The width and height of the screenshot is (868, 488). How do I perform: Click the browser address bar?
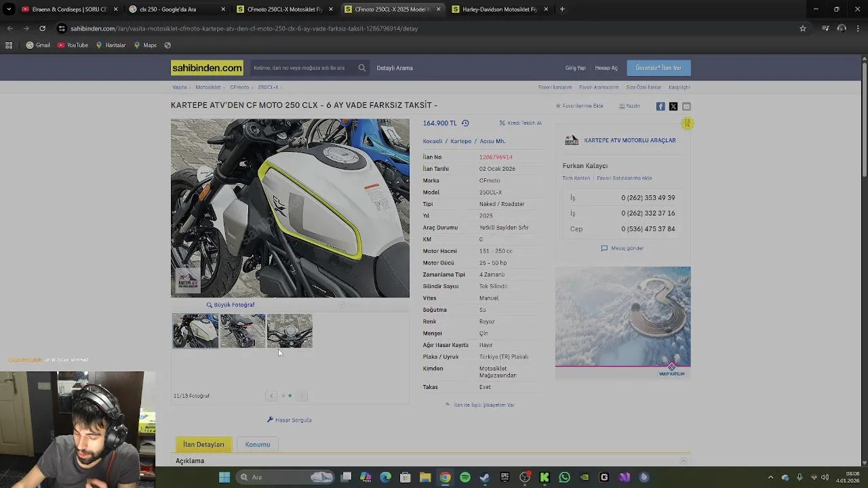[427, 28]
